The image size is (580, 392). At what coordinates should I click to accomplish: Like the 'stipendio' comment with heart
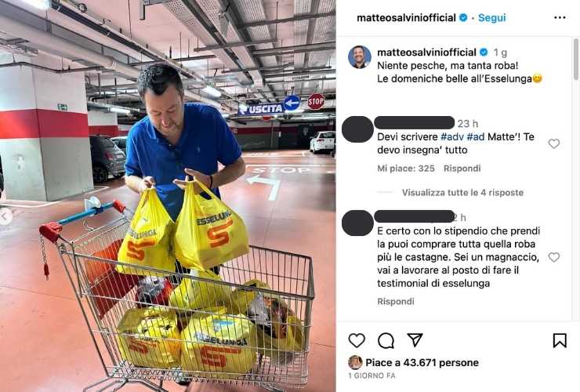tap(553, 257)
